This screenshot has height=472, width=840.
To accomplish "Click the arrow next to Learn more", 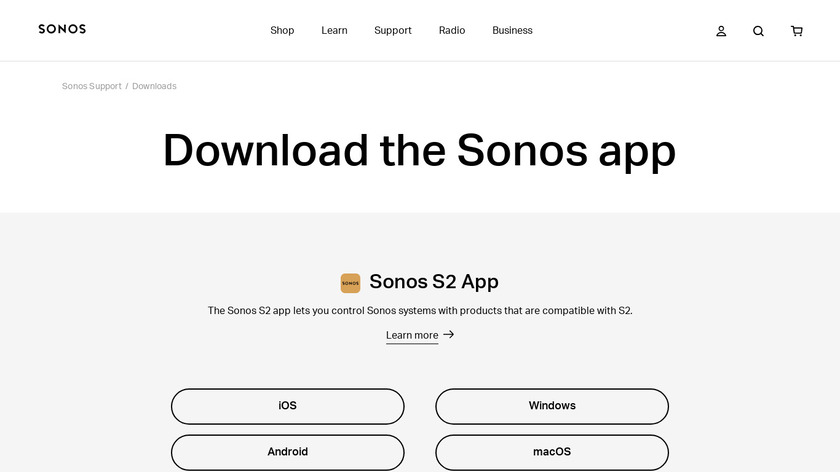I will click(449, 334).
